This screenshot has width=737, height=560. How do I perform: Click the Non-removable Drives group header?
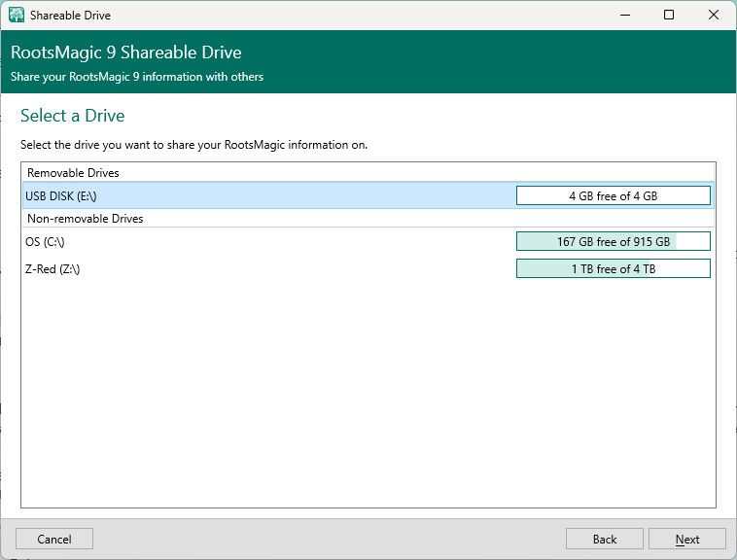[x=85, y=219]
